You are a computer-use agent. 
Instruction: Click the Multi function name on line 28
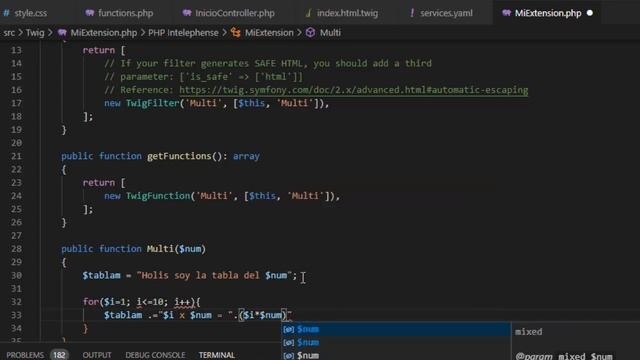click(x=160, y=249)
